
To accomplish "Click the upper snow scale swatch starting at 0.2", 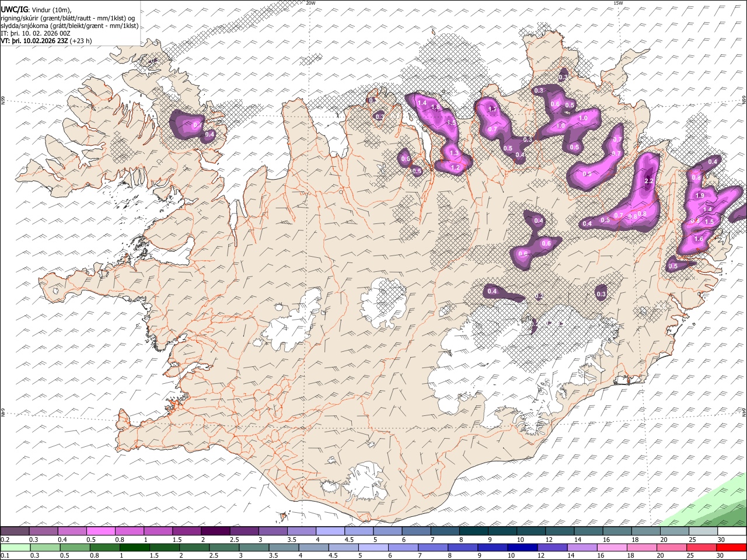I will coord(15,531).
